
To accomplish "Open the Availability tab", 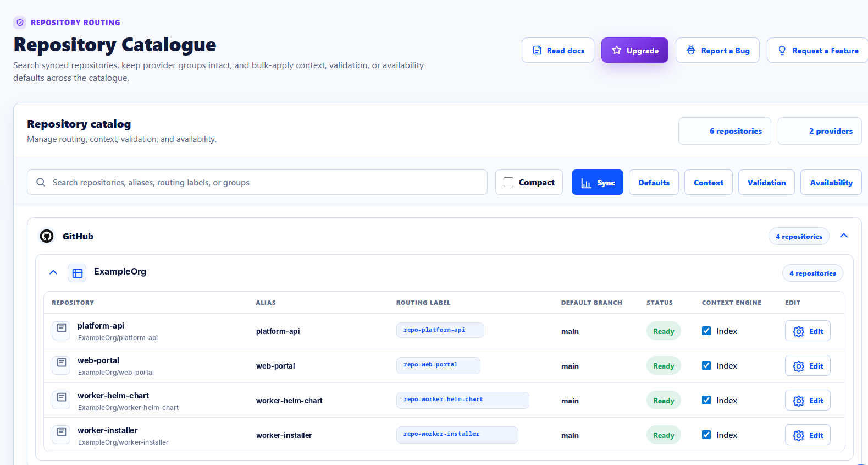I will pyautogui.click(x=831, y=182).
